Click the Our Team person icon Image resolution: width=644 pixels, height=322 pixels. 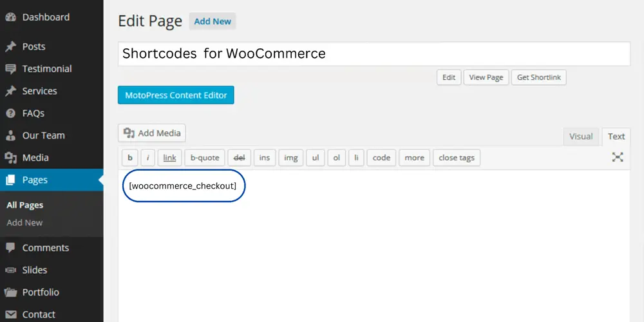click(x=10, y=135)
